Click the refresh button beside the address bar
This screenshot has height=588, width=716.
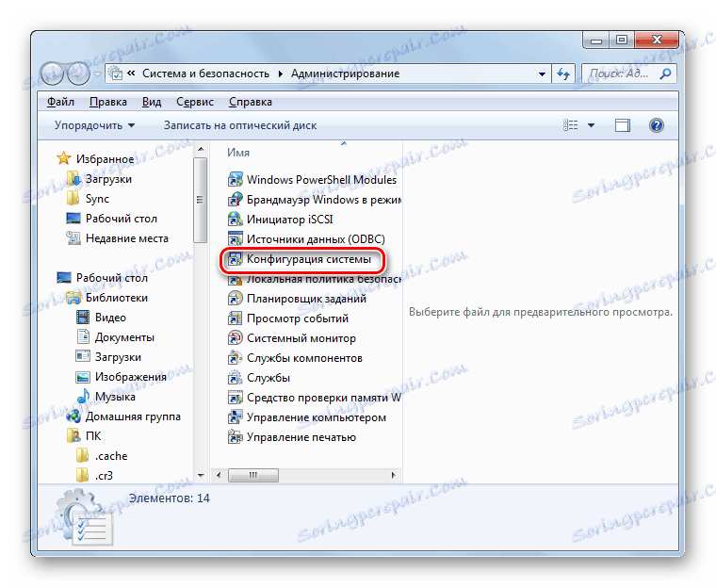564,73
